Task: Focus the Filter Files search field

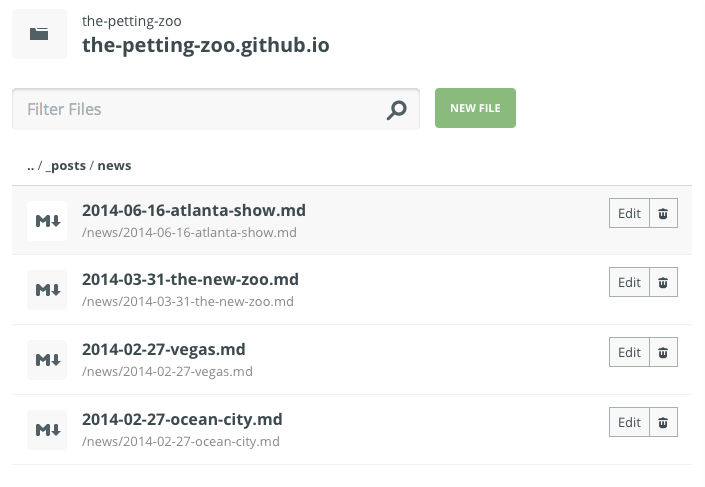Action: (x=200, y=109)
